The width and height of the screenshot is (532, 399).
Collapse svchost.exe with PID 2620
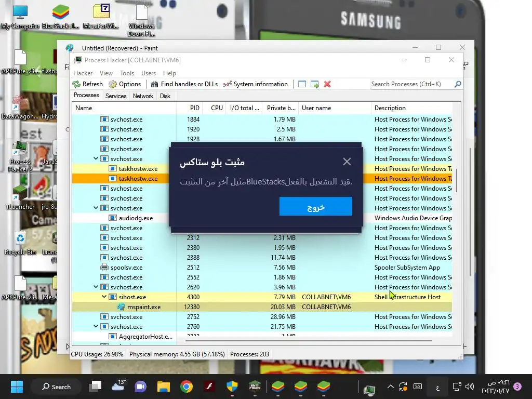coord(96,287)
